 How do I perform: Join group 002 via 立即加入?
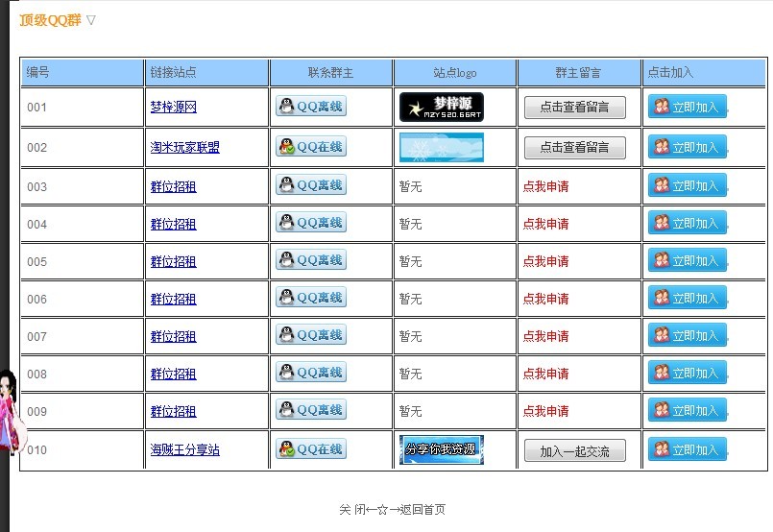click(688, 147)
